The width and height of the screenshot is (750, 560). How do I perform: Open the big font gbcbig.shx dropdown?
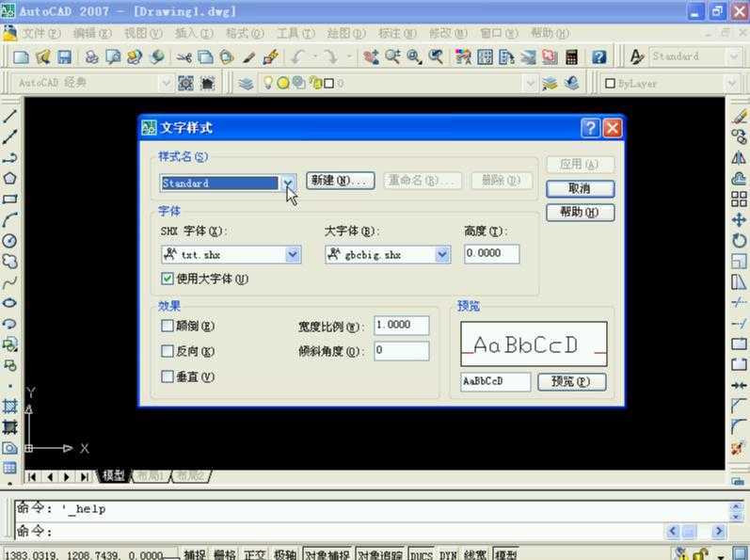(443, 254)
